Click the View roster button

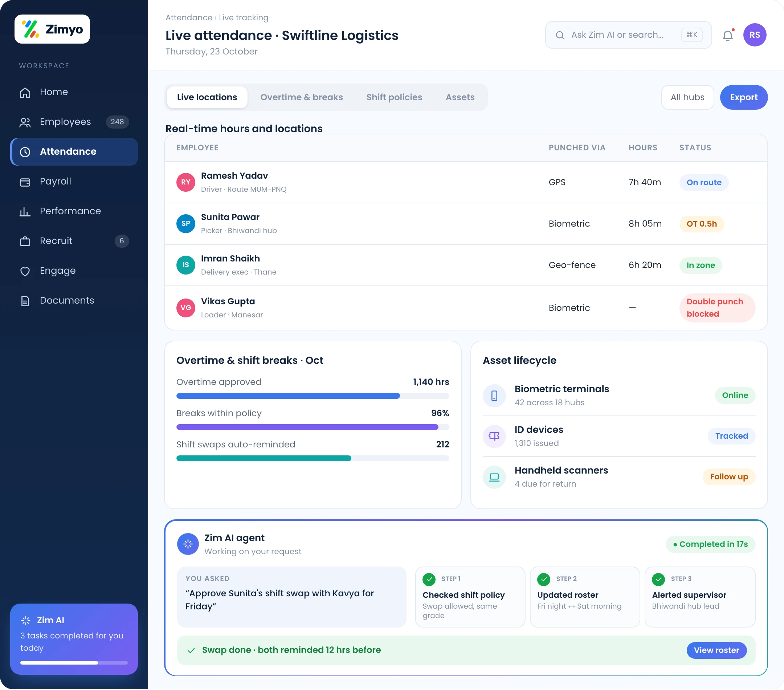[x=716, y=650]
